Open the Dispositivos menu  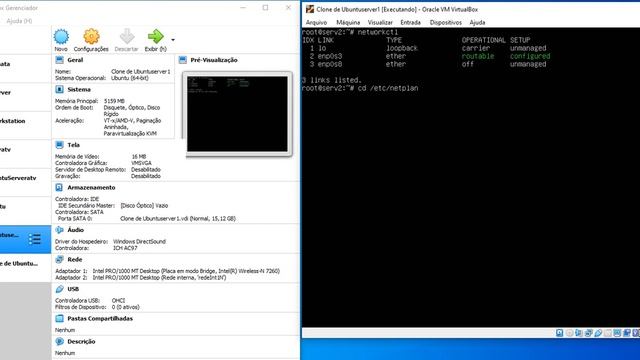[x=446, y=22]
